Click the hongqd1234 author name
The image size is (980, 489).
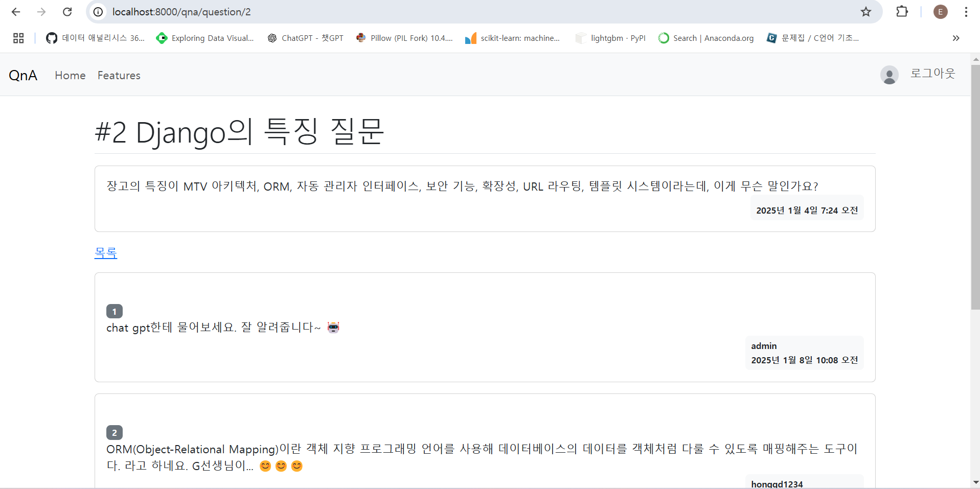point(777,483)
